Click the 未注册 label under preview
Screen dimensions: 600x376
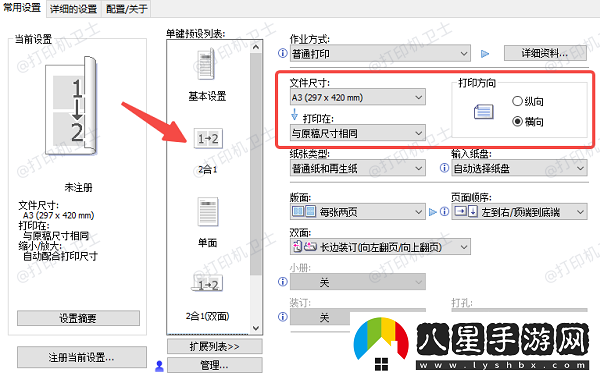[x=78, y=187]
